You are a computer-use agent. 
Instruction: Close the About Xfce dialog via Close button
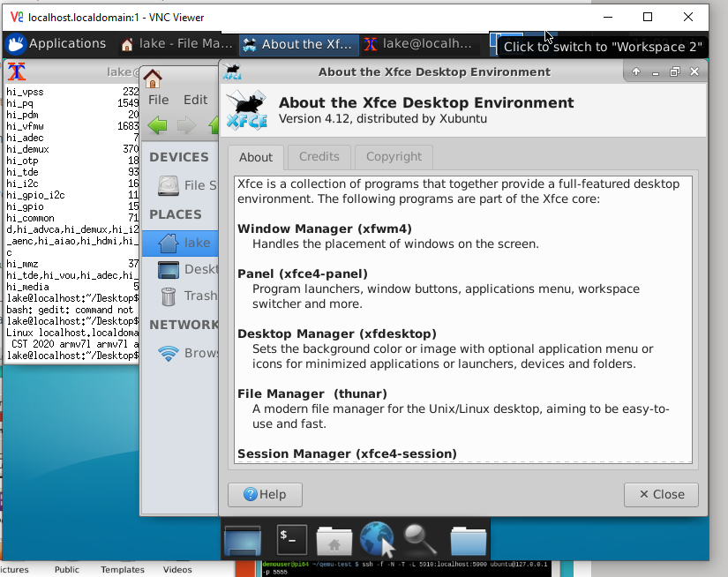click(x=661, y=494)
